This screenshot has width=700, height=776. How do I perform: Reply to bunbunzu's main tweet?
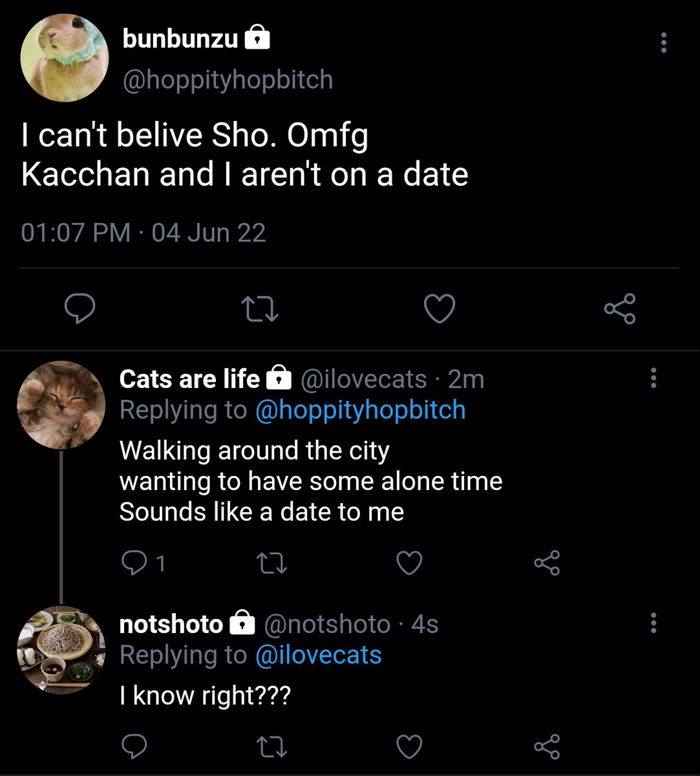click(x=80, y=309)
